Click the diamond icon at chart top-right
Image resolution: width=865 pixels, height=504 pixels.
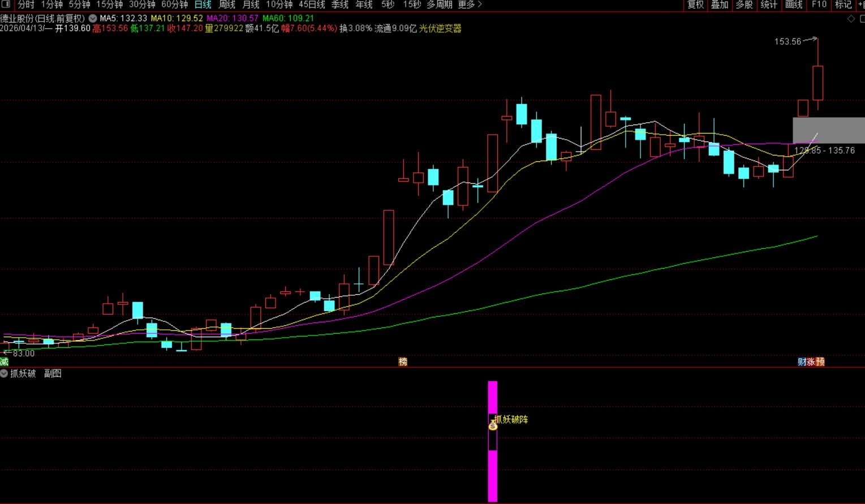click(x=850, y=19)
